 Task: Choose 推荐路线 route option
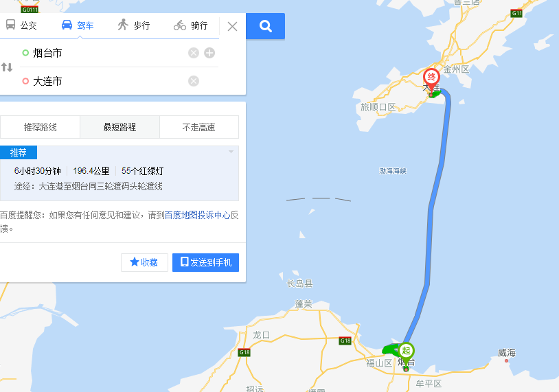pos(40,127)
